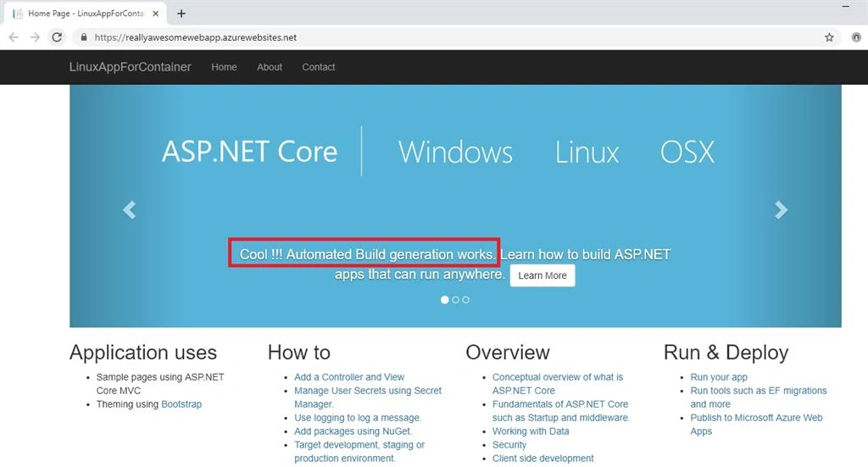This screenshot has height=467, width=868.
Task: Open Client side development link
Action: pyautogui.click(x=543, y=459)
